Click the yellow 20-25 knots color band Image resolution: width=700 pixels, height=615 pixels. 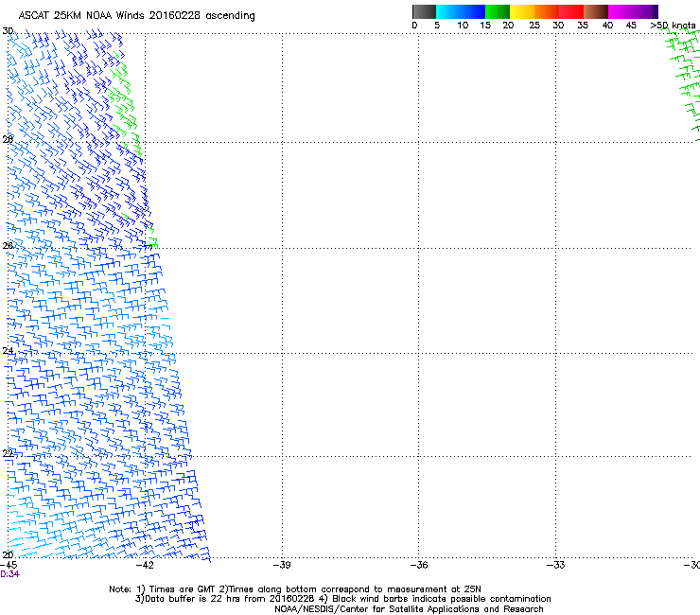[x=522, y=11]
